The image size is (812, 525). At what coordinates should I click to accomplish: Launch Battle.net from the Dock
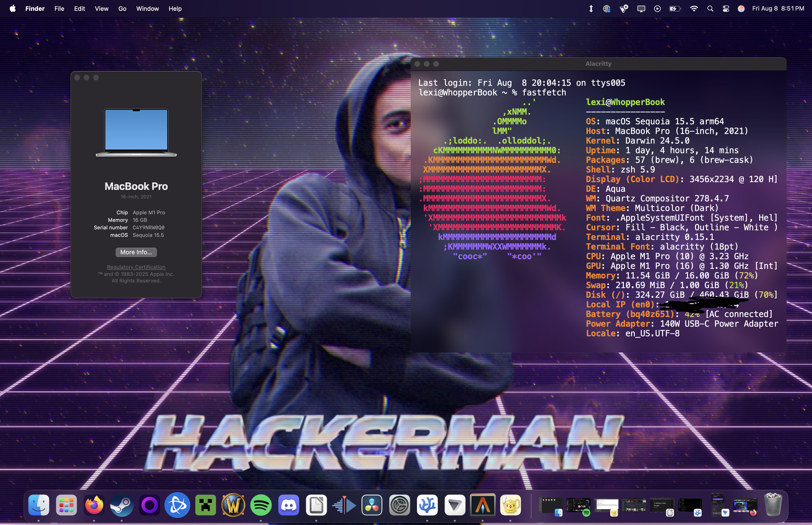[177, 505]
